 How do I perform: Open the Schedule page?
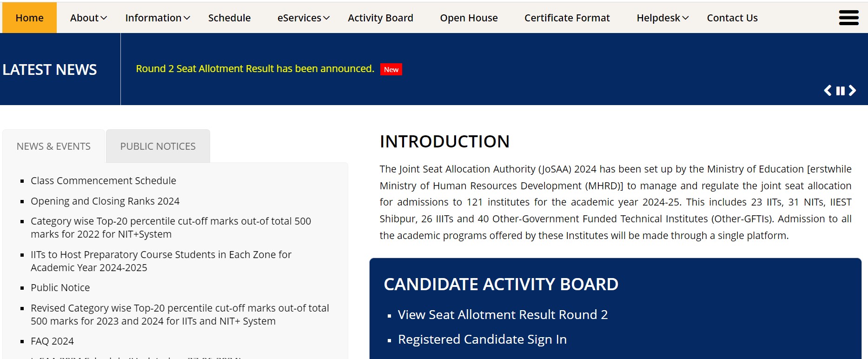click(229, 18)
